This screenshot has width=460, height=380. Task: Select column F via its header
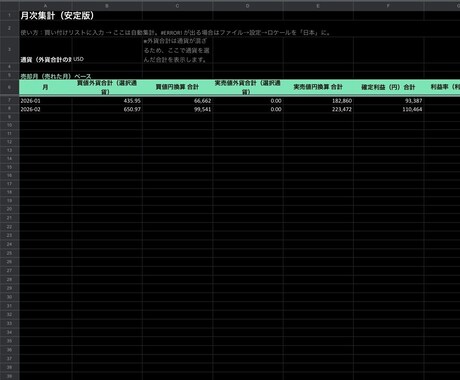[388, 6]
